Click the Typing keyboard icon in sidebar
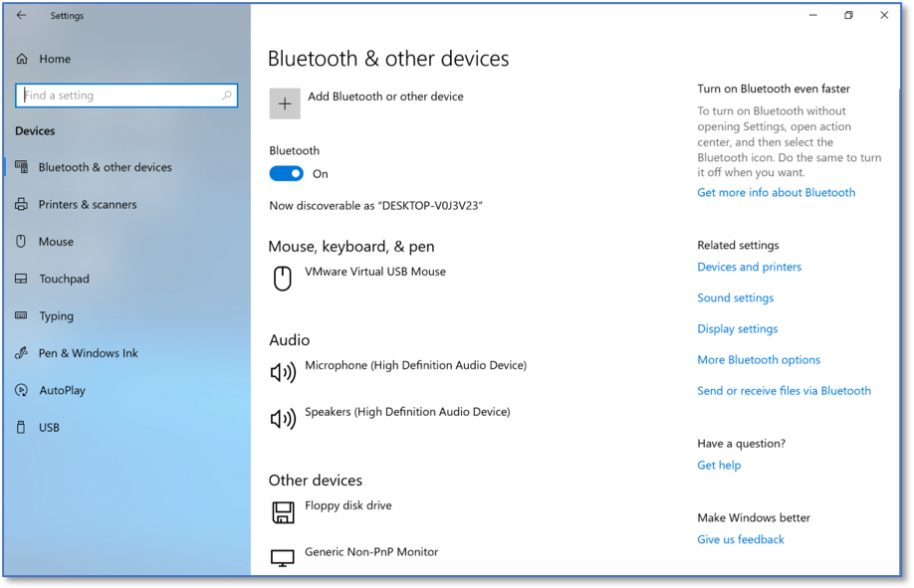 tap(21, 315)
